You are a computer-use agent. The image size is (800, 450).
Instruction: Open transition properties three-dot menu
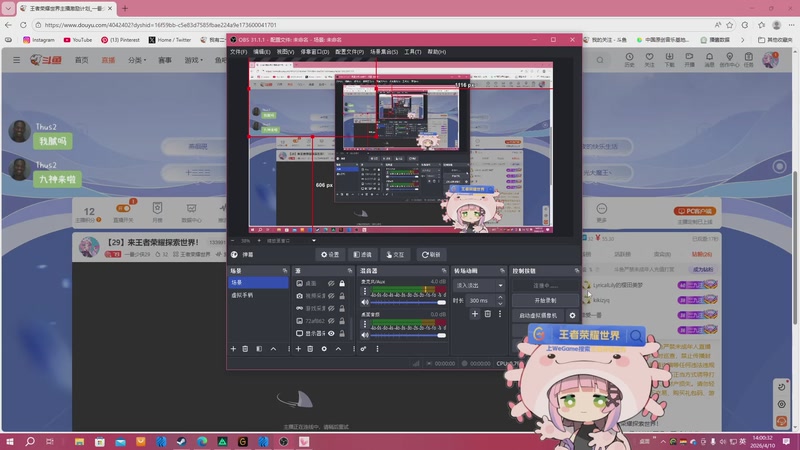coord(500,314)
